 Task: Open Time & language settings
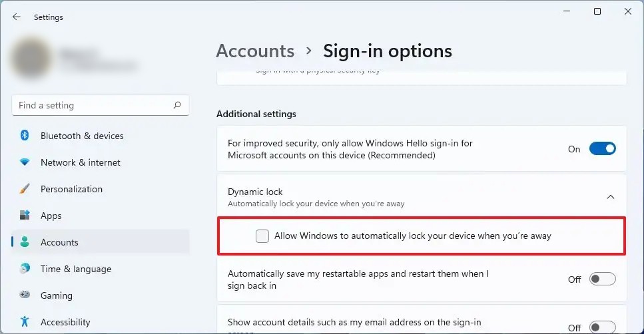click(x=101, y=269)
